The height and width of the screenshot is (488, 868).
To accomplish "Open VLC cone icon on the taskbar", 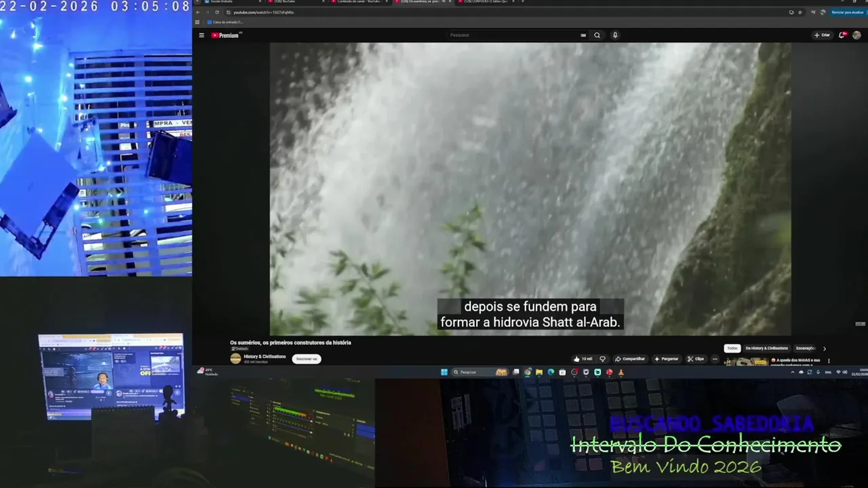I will 620,372.
